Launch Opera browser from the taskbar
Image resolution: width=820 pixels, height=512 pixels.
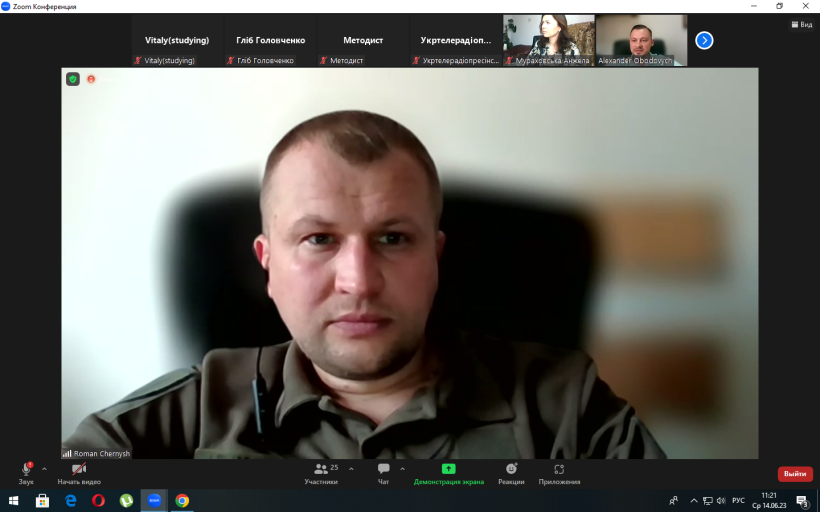tap(98, 500)
